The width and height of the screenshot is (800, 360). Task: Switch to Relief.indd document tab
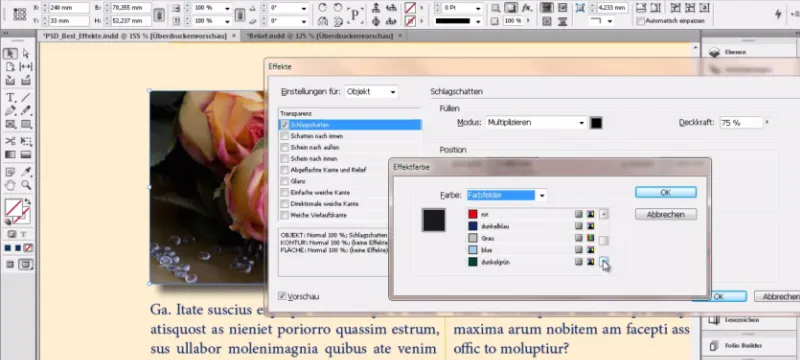pos(320,36)
